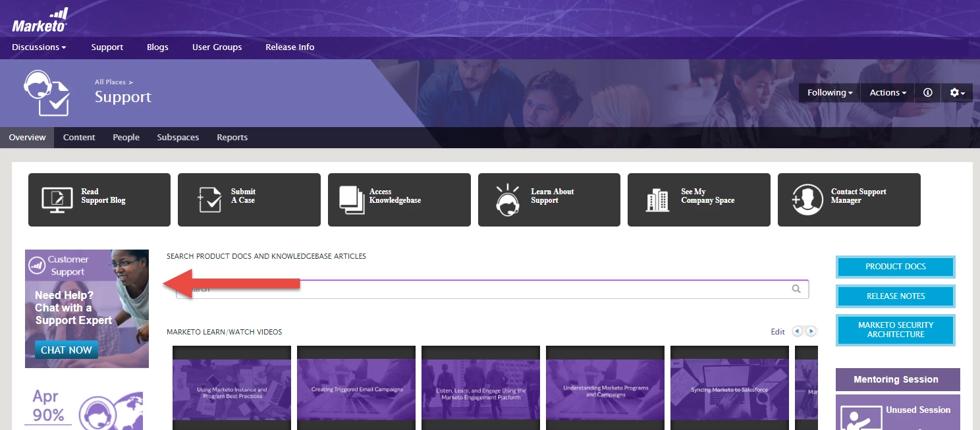Open Contact Support Manager tile
Viewport: 980px width, 430px height.
849,200
